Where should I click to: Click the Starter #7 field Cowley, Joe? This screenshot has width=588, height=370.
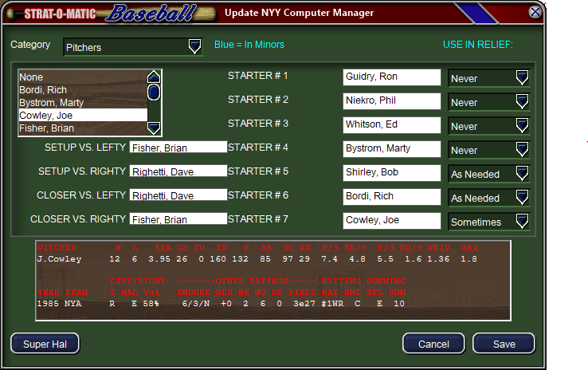click(x=391, y=221)
